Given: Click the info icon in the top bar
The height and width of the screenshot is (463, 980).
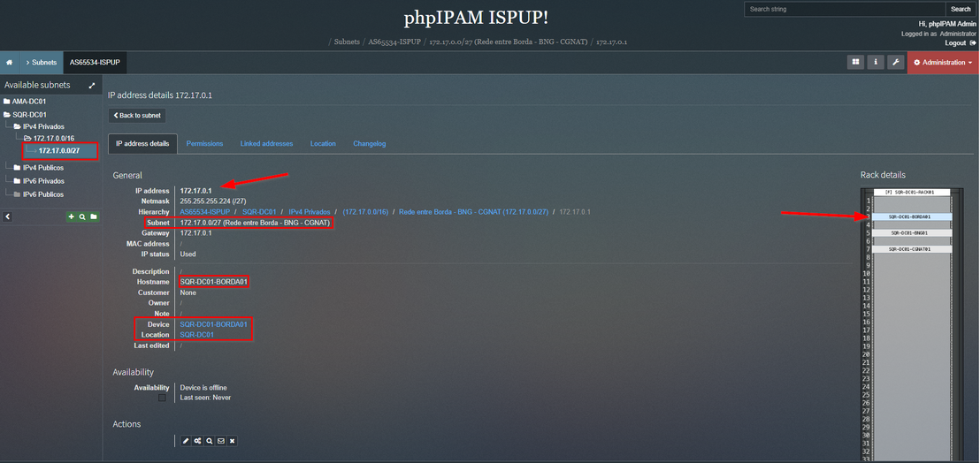Looking at the screenshot, I should click(x=876, y=63).
